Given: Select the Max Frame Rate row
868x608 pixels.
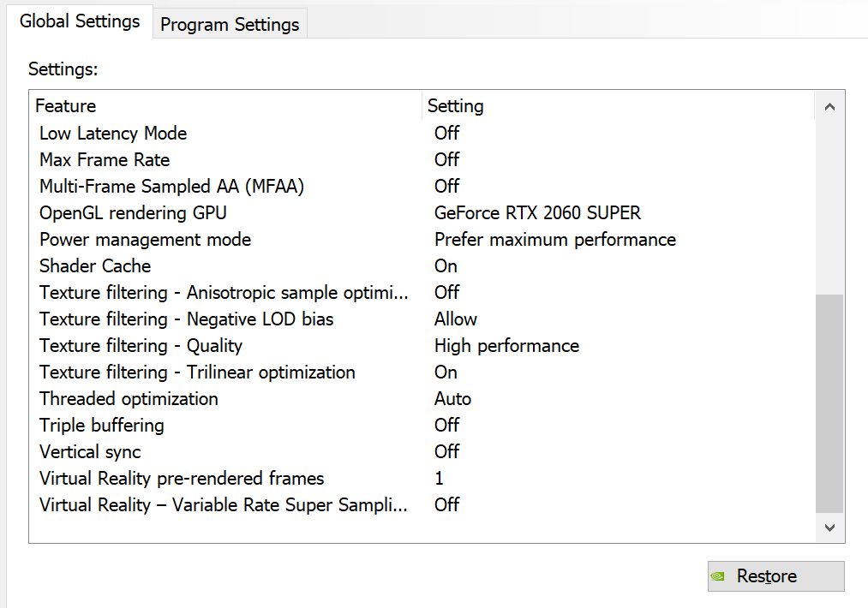Looking at the screenshot, I should click(x=422, y=160).
